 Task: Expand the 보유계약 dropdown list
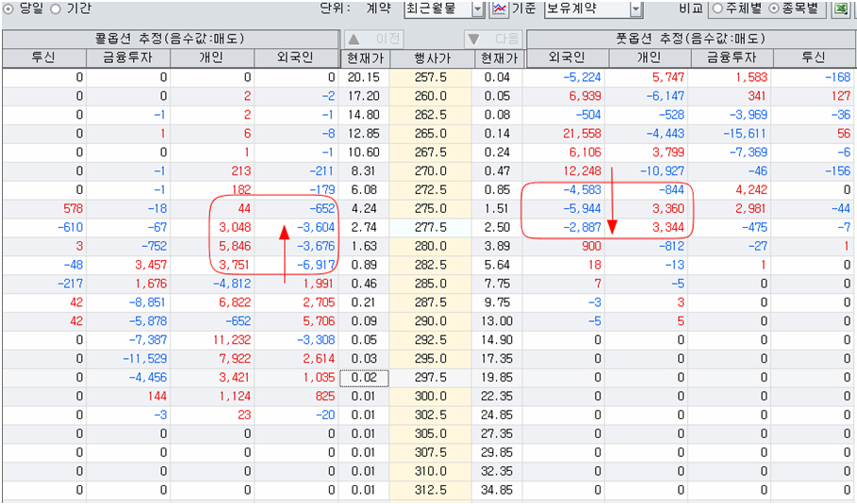(x=635, y=9)
